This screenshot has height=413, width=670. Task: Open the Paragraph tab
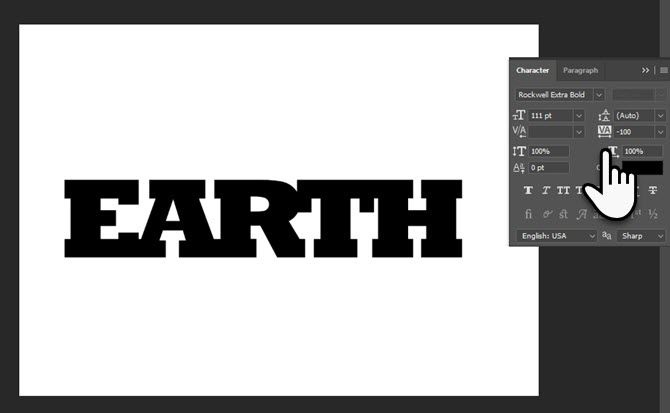580,70
